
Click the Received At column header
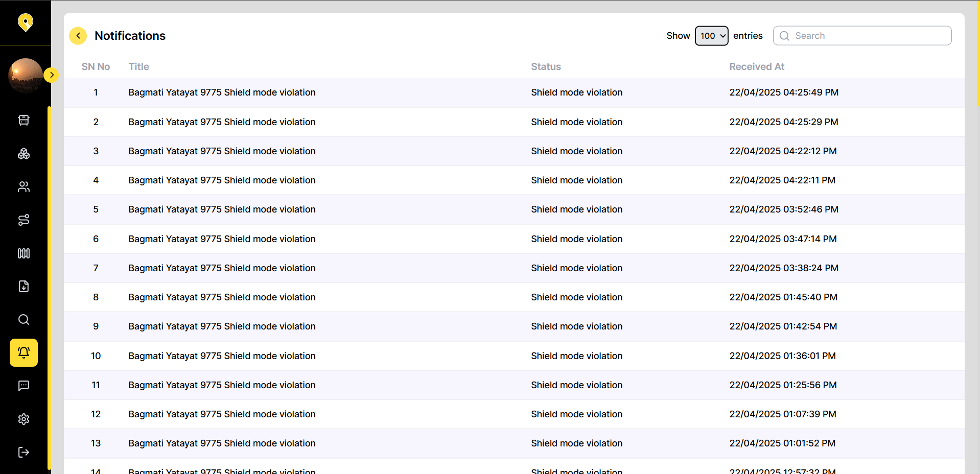[x=757, y=66]
